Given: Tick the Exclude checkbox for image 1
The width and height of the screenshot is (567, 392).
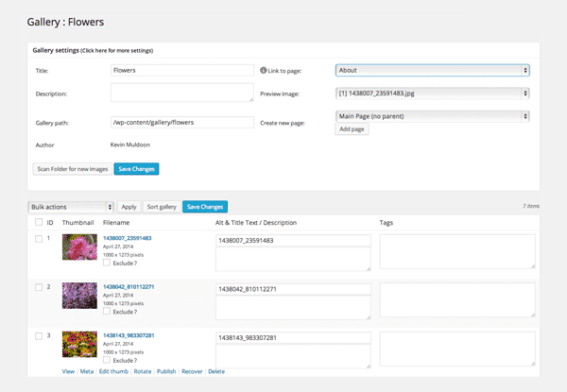Looking at the screenshot, I should pos(107,263).
